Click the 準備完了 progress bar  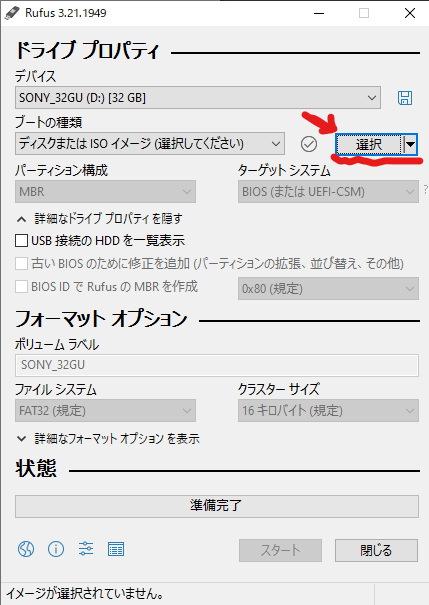[217, 506]
